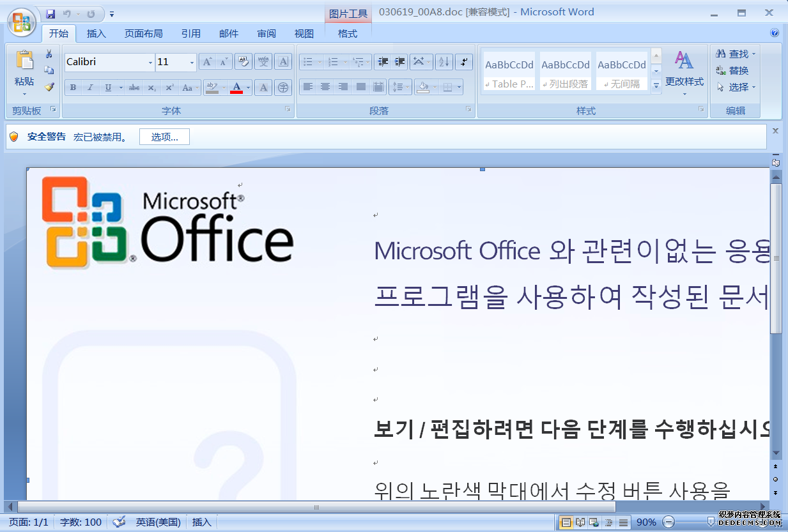Click the 字数: 100 word count
Screen dimensions: 788x532
click(81, 522)
